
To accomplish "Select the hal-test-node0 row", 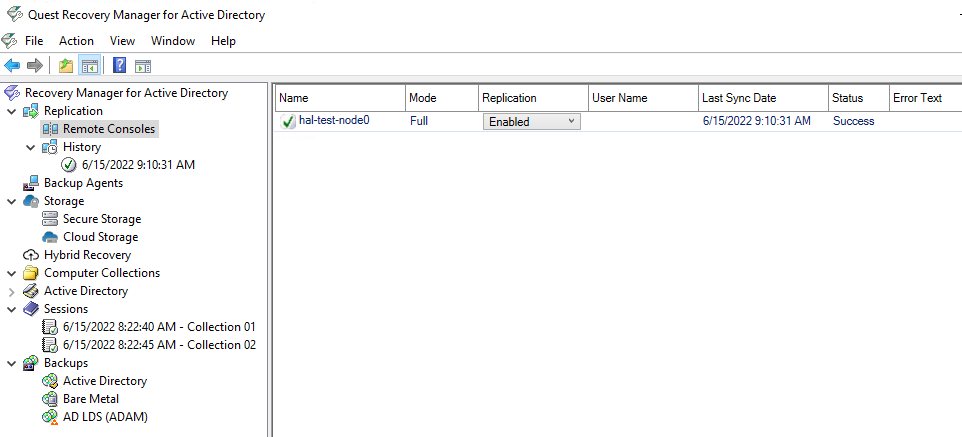I will pos(334,121).
